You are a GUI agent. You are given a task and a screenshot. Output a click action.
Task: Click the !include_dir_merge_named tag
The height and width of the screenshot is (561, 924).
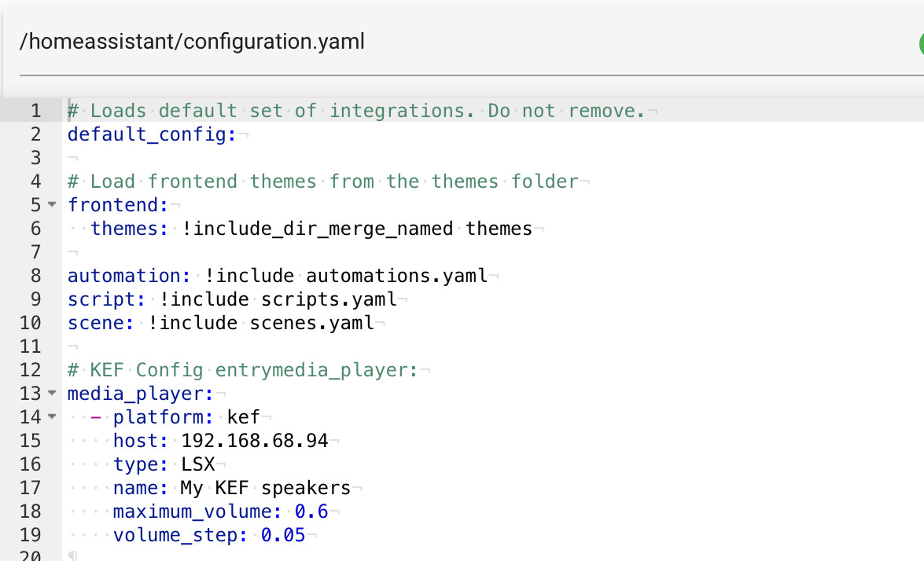317,229
